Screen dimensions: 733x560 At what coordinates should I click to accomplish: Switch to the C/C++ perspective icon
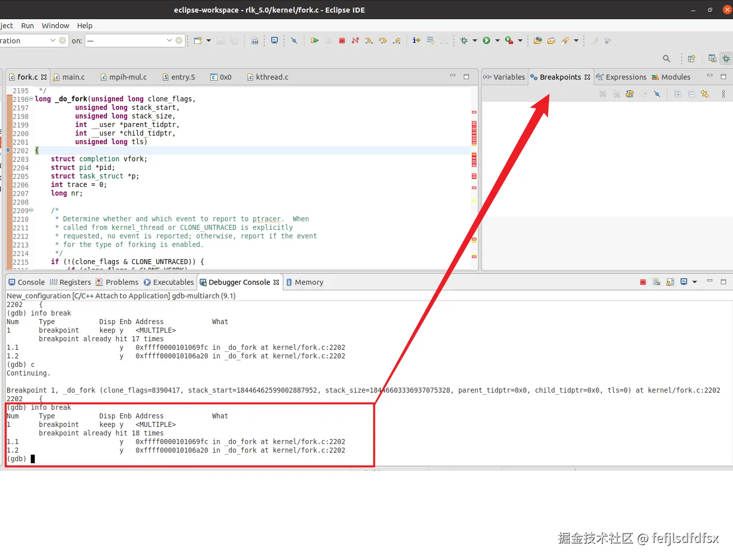(x=712, y=58)
